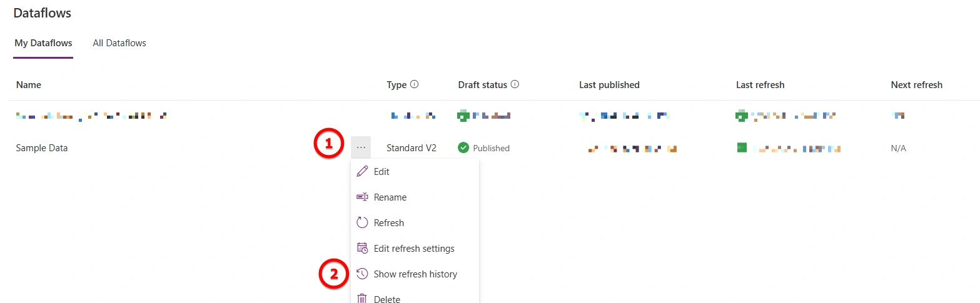The image size is (980, 303).
Task: Click the pencil Edit icon
Action: pos(362,171)
